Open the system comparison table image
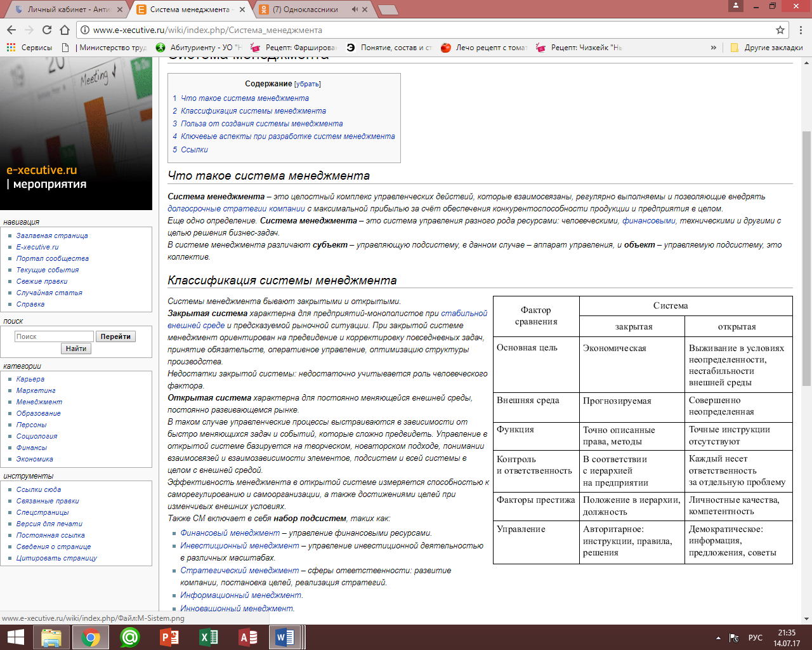 tap(643, 430)
